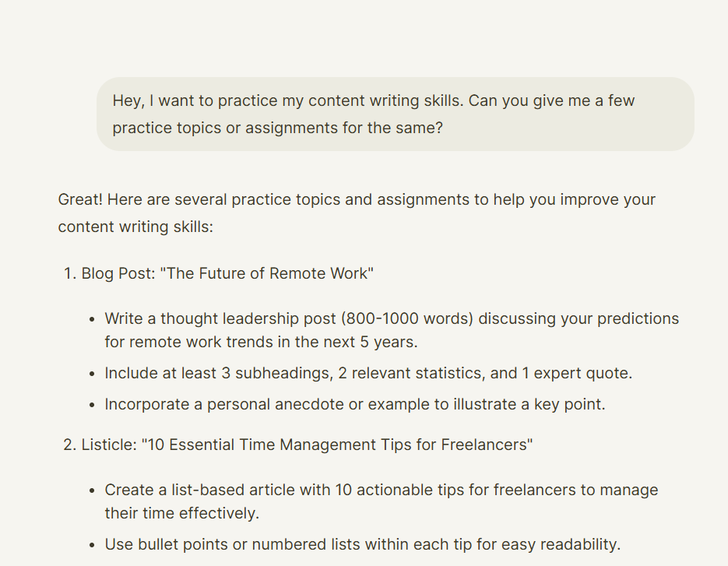Click the "content writing skills:" response line
728x566 pixels.
click(x=135, y=227)
